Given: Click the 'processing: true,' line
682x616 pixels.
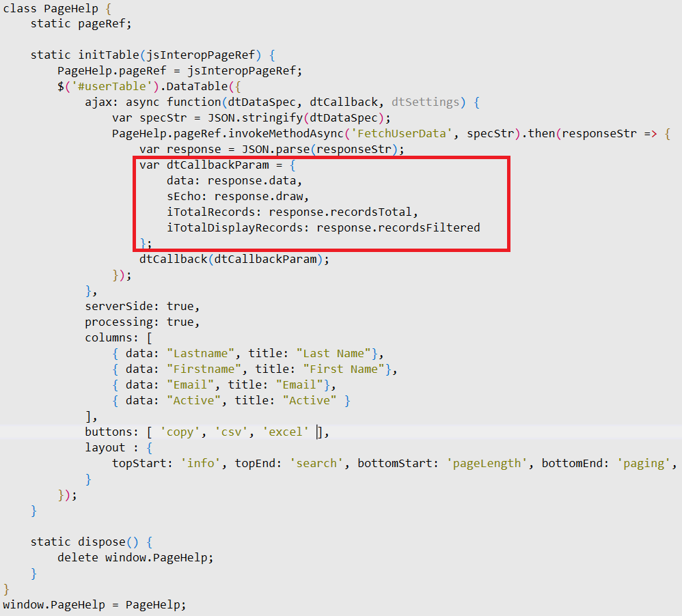Looking at the screenshot, I should (x=142, y=322).
